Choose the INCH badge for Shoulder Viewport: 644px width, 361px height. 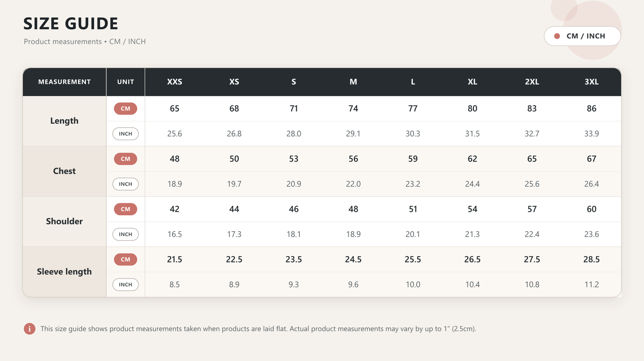click(125, 234)
